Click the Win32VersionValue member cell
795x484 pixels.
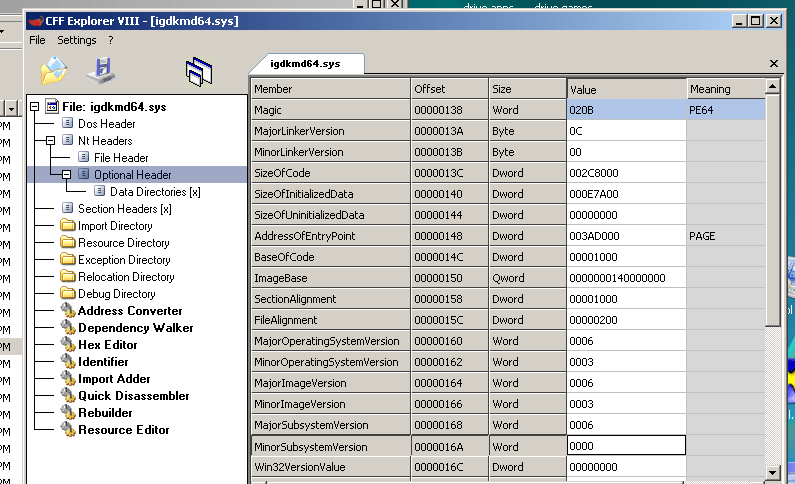tap(331, 467)
